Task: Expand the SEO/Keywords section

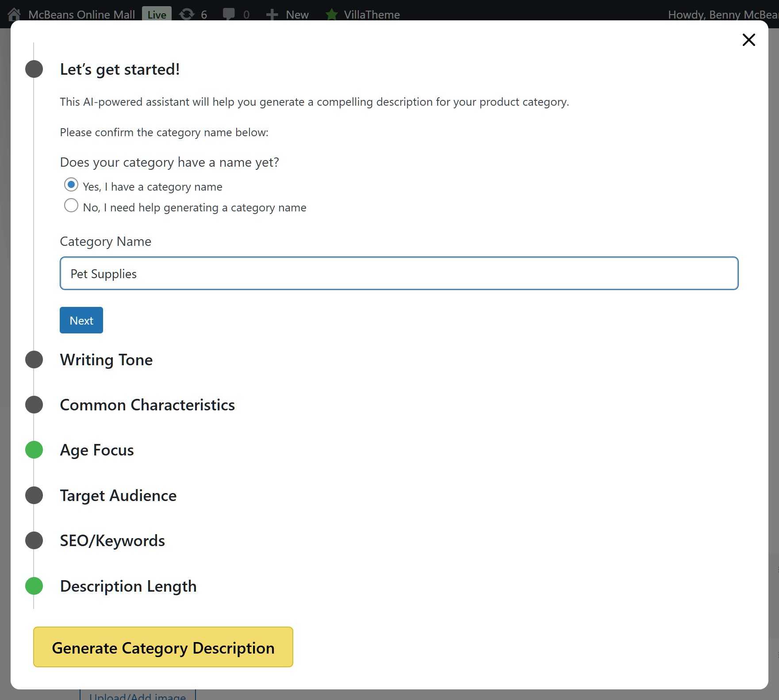Action: (x=112, y=541)
